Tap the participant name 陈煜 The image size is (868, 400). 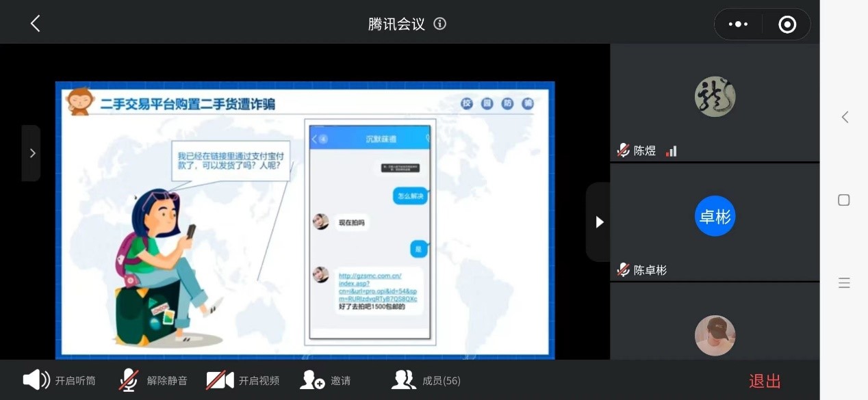click(x=645, y=151)
